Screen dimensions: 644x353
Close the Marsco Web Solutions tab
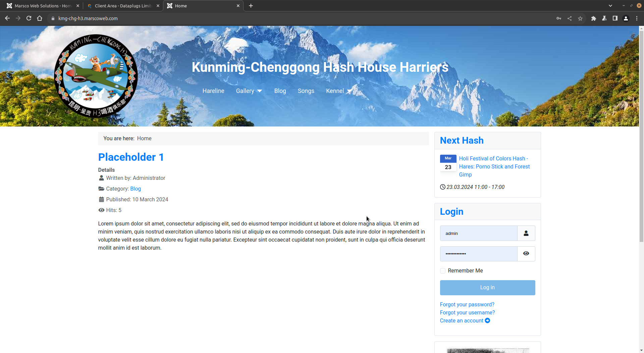tap(78, 6)
